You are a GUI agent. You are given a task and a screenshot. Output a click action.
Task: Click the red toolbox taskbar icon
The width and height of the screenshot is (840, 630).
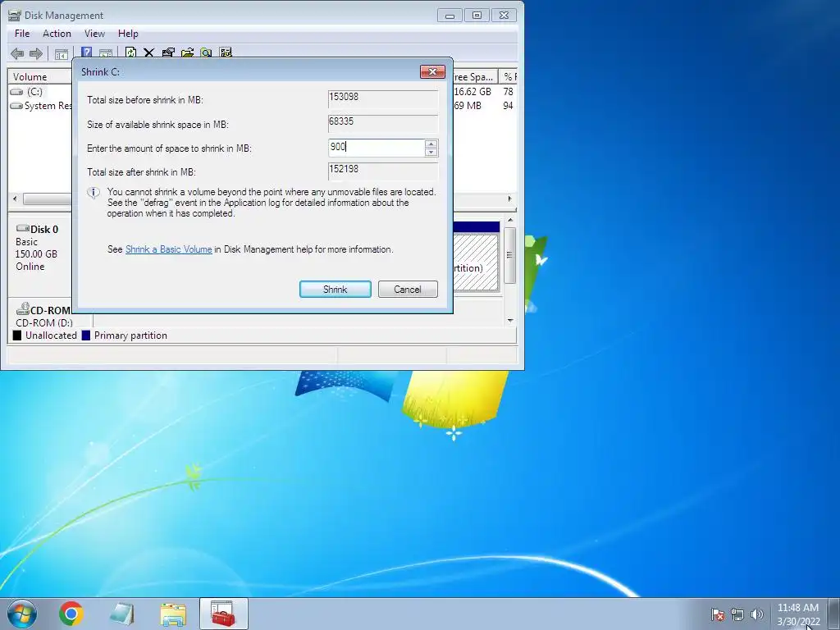(x=223, y=614)
